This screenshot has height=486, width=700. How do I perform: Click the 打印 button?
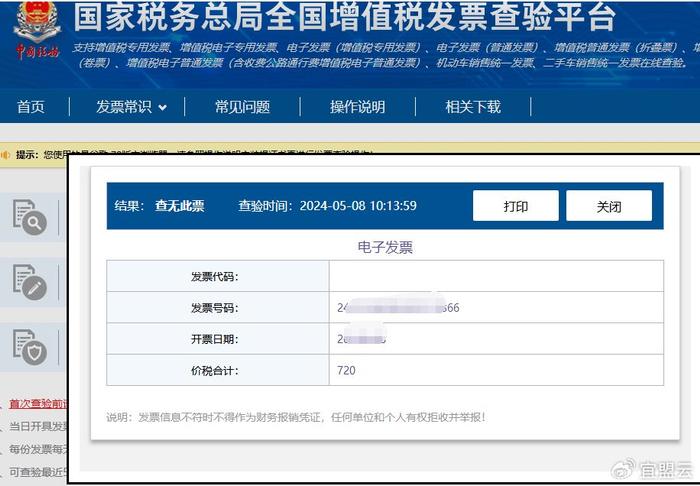pyautogui.click(x=516, y=206)
